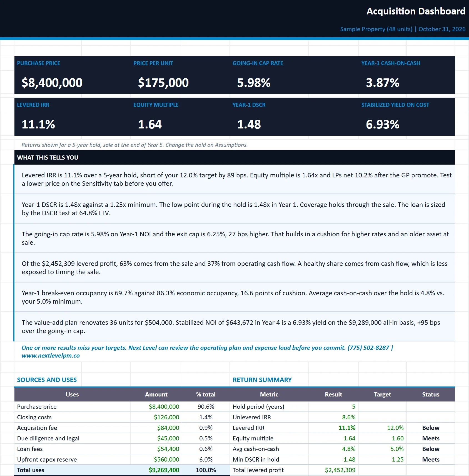Click the "Loan fees" row label
The width and height of the screenshot is (469, 476).
[x=30, y=449]
